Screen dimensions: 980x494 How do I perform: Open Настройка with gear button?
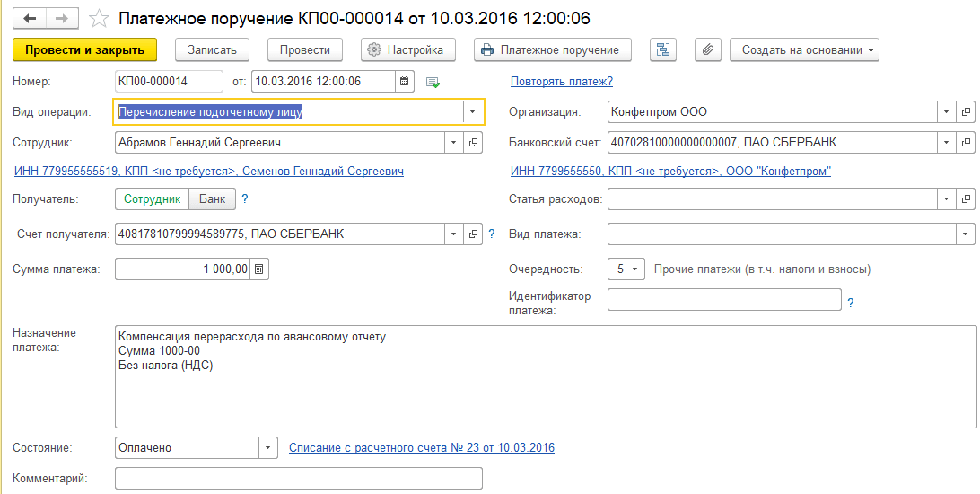[x=408, y=50]
